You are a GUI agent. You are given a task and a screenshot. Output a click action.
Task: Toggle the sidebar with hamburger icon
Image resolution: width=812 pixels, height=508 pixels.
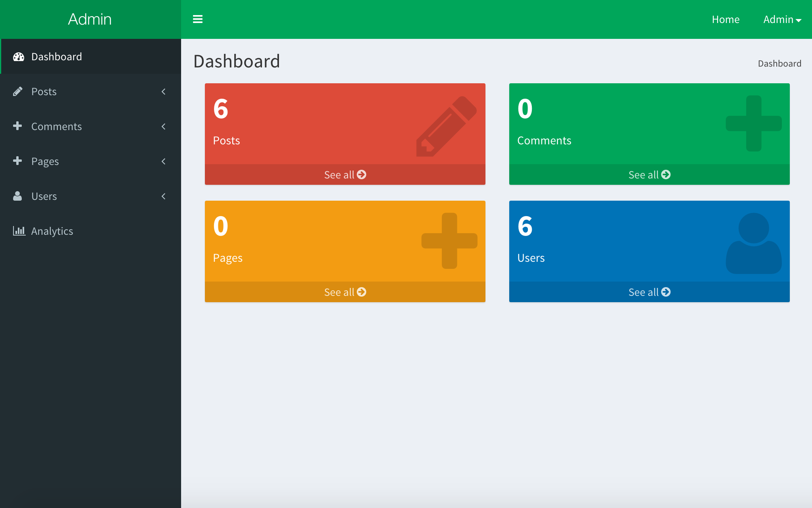198,19
